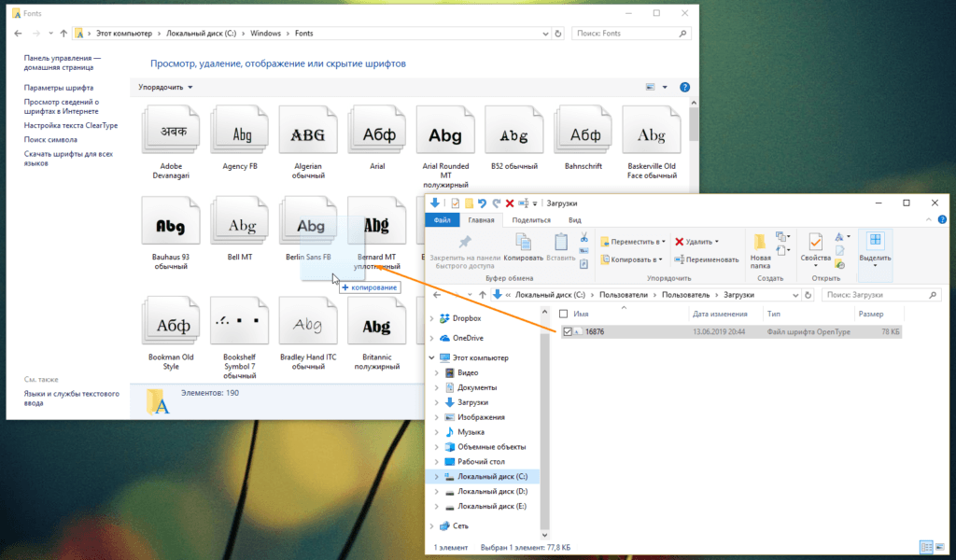Screen dimensions: 956x560
Task: Open Поиск символа link
Action: pyautogui.click(x=50, y=140)
